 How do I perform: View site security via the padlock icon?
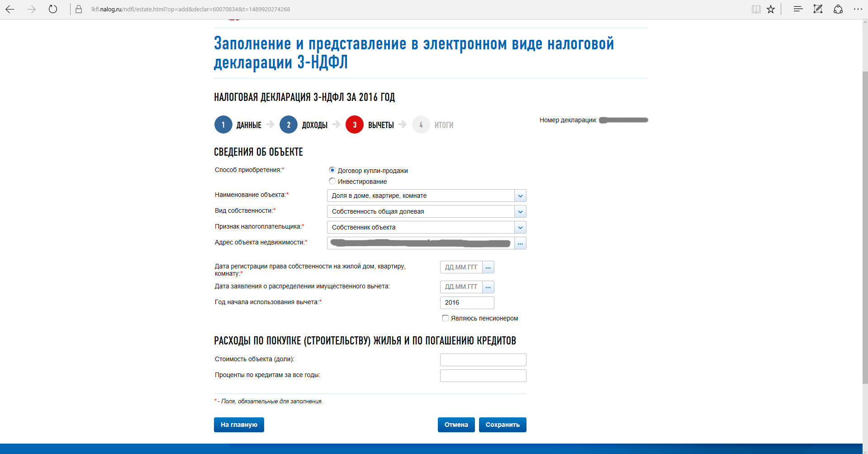coord(79,9)
